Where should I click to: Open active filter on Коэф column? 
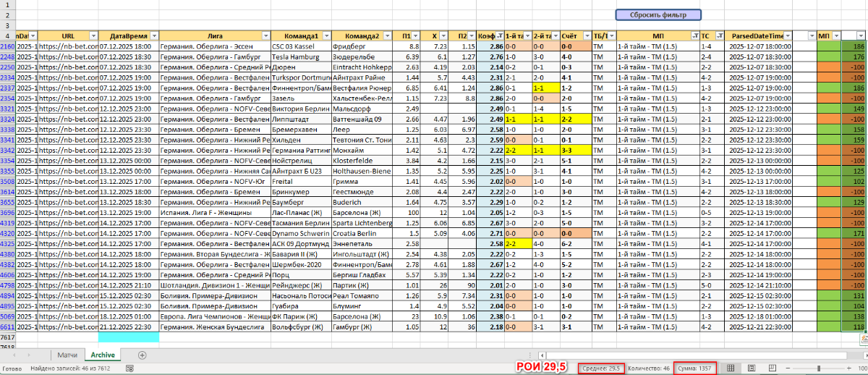coord(501,35)
